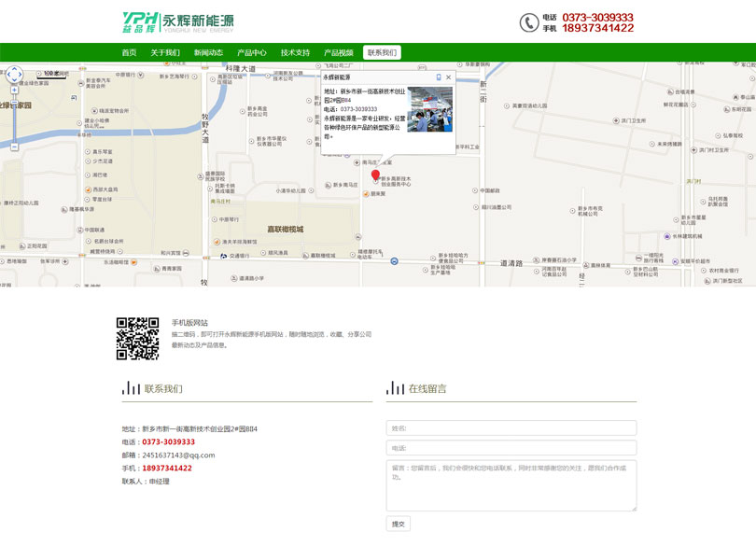Focus the 留言 message textarea
Viewport: 756px width, 560px height.
pyautogui.click(x=511, y=485)
